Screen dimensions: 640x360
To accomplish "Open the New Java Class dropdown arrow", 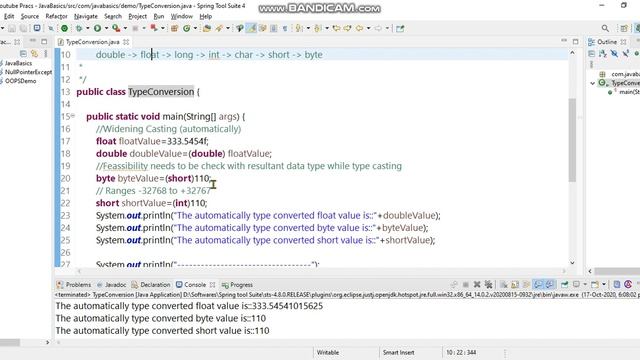I will [x=195, y=28].
